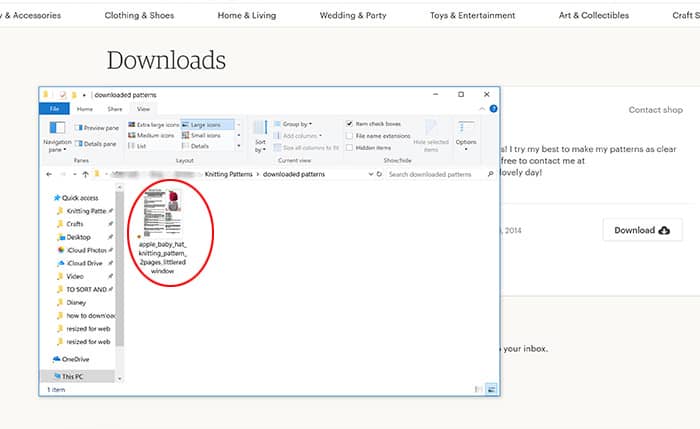700x429 pixels.
Task: Toggle the Preview pane
Action: (97, 128)
